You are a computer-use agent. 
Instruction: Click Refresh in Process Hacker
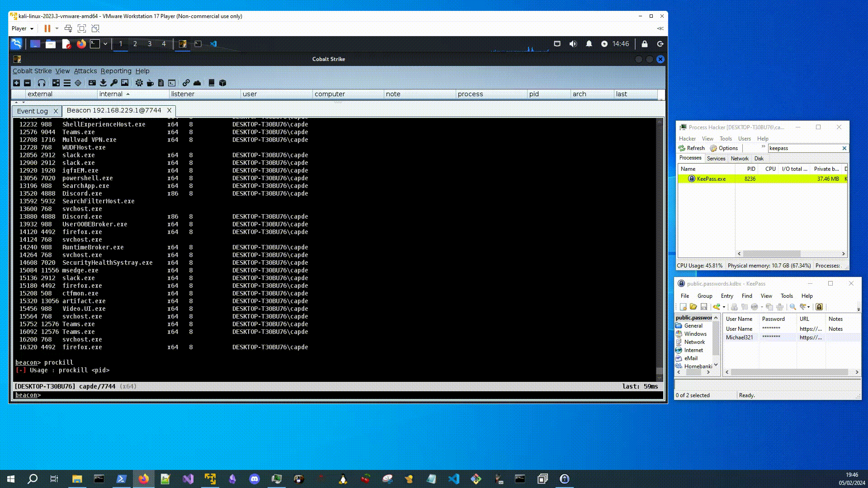click(691, 148)
